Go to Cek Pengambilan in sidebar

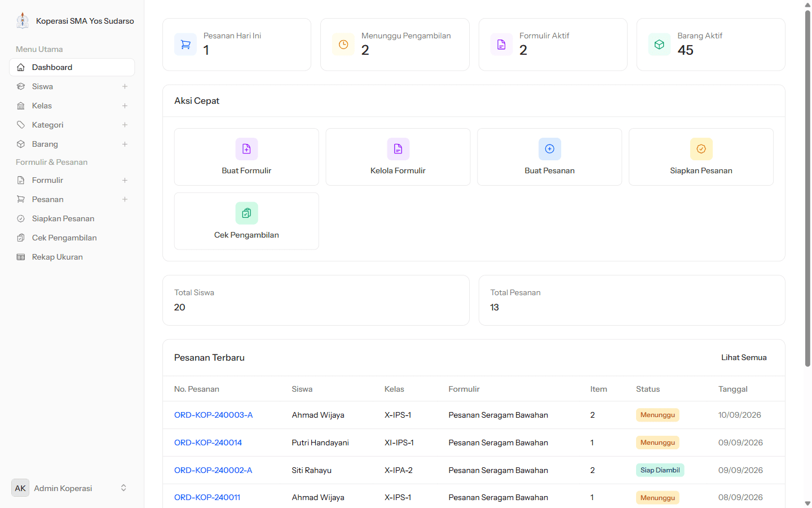tap(72, 238)
